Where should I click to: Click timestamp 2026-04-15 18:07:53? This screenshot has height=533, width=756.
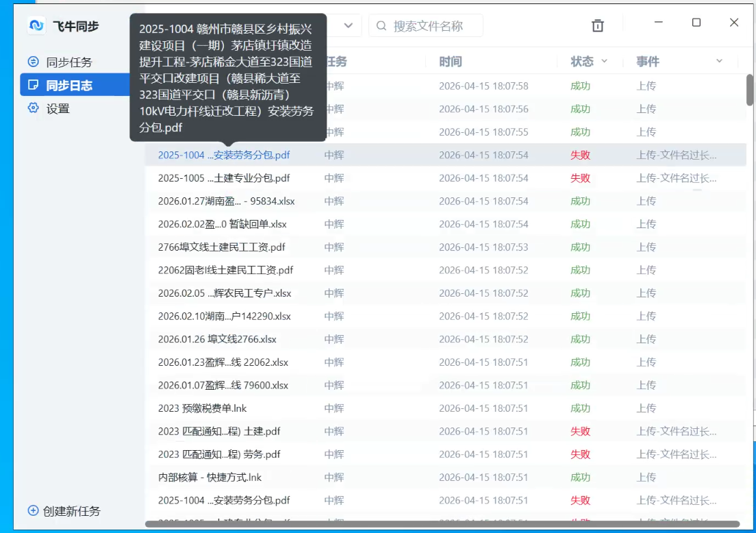[x=483, y=247]
